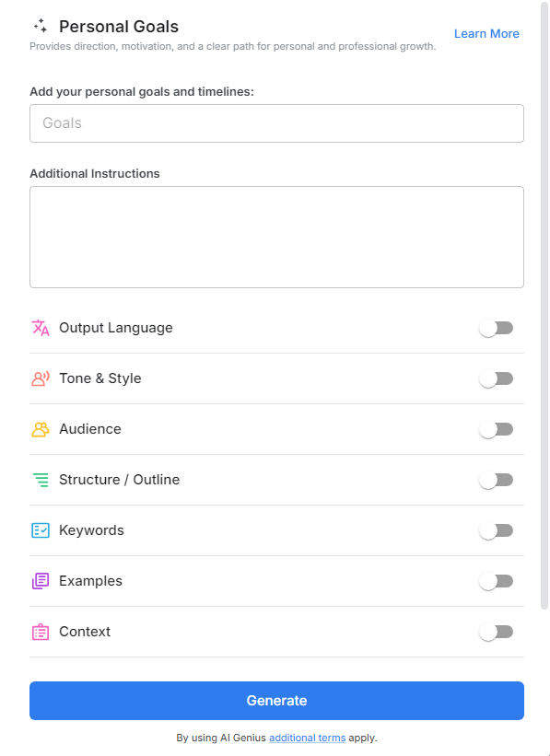
Task: Enable the Output Language toggle
Action: (x=497, y=328)
